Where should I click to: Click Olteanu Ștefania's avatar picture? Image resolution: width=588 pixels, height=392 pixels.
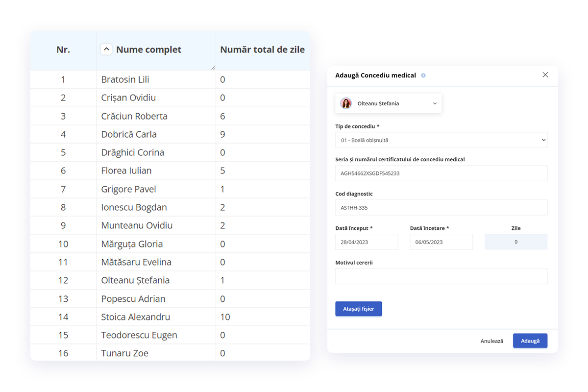(346, 103)
